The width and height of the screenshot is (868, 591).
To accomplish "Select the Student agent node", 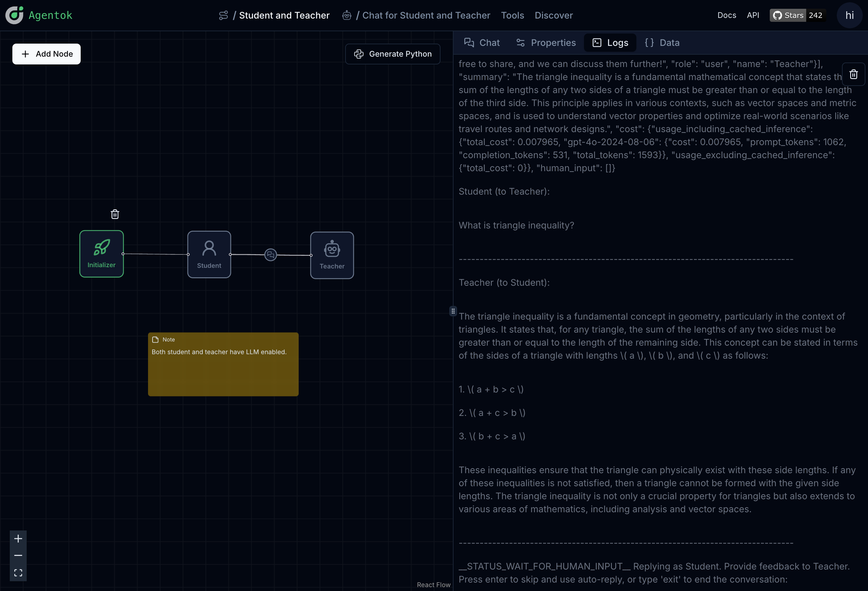I will pos(209,254).
